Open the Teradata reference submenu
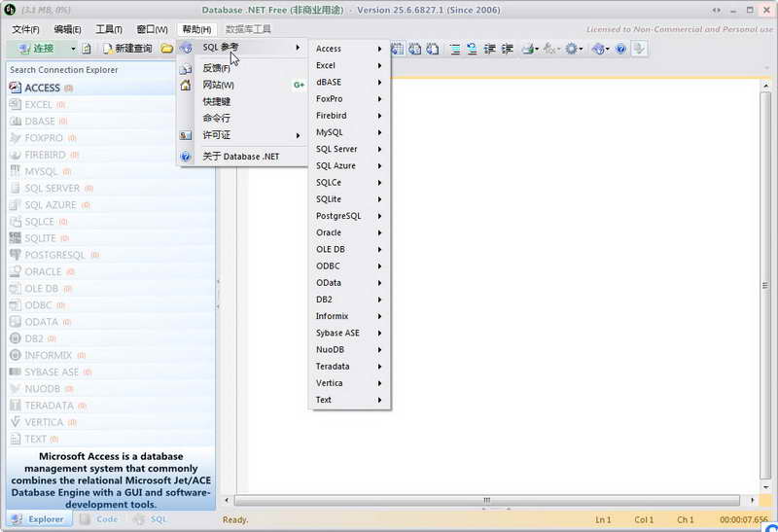 pos(349,367)
